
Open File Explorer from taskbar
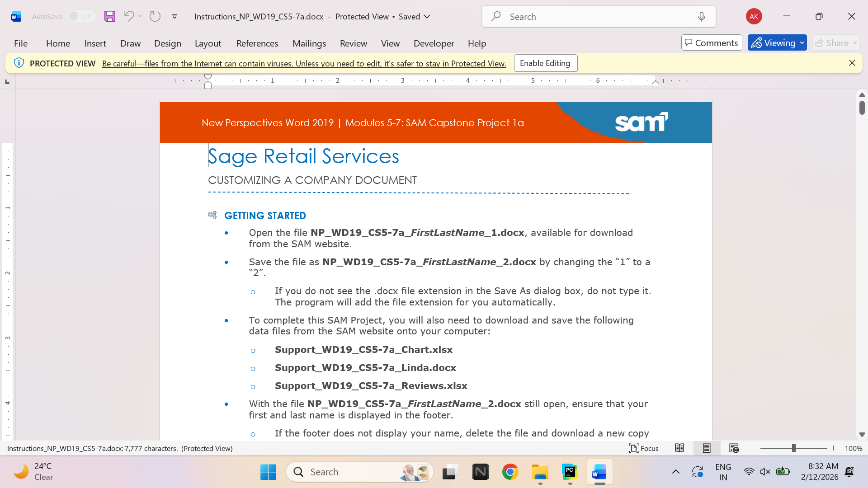tap(540, 472)
